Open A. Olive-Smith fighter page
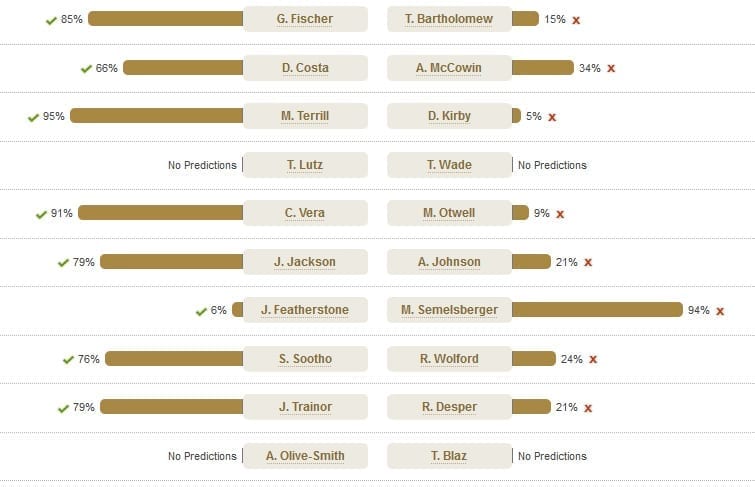The height and width of the screenshot is (487, 755). (x=305, y=456)
